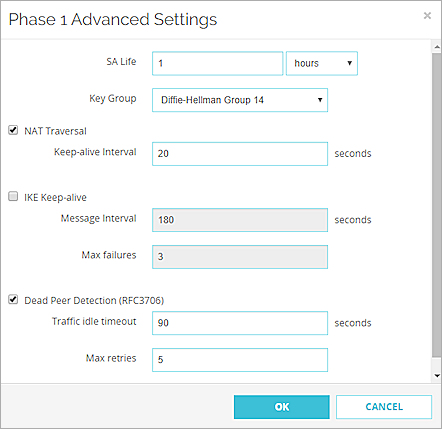Viewport: 442px width, 429px height.
Task: Click the Traffic idle timeout label
Action: (94, 321)
